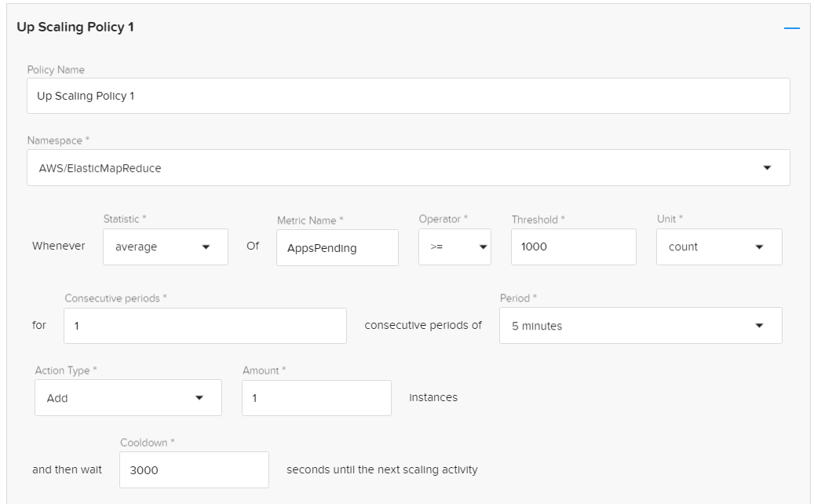Select the Consecutive periods input box
The image size is (814, 504).
coord(205,326)
